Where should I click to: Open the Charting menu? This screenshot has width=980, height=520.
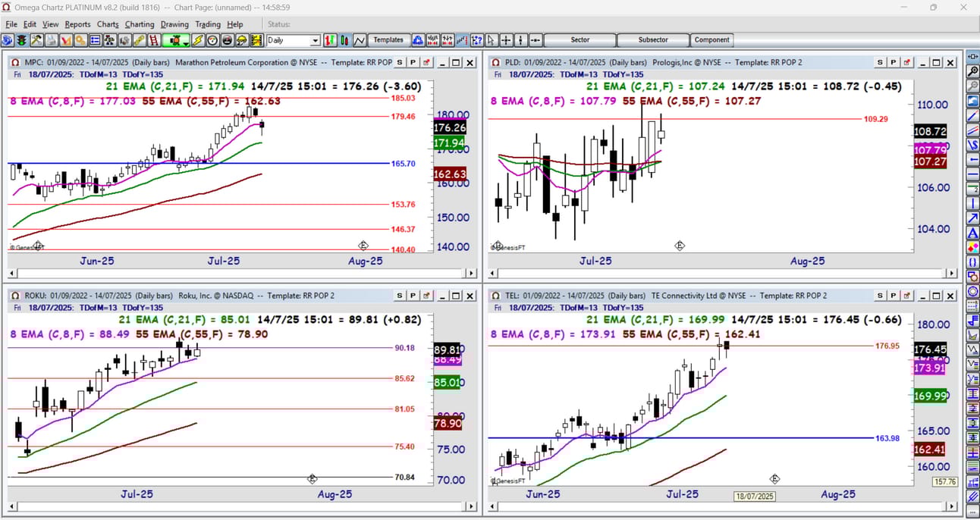click(x=140, y=24)
